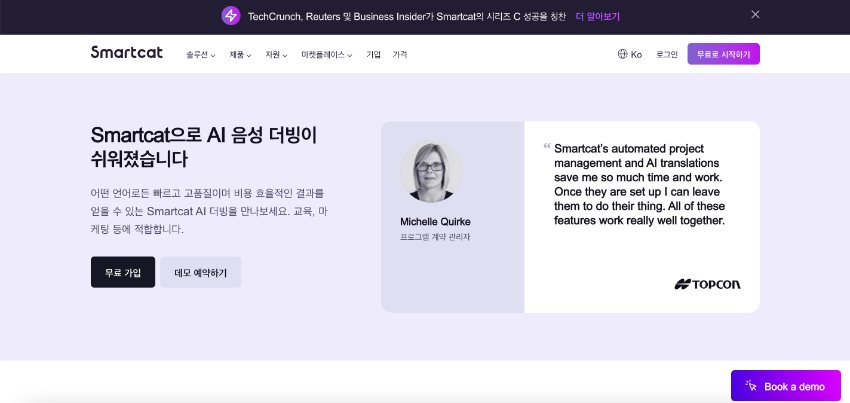
Task: Click the hero description paragraph
Action: pos(209,211)
